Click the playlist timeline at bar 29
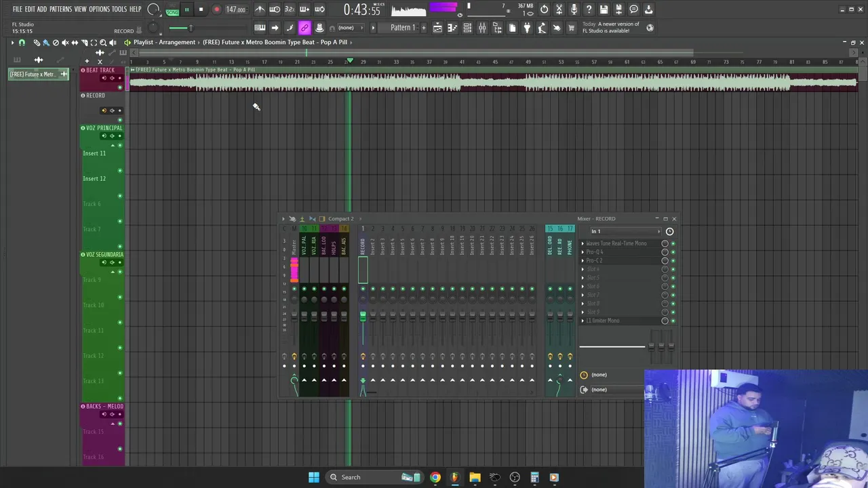The width and height of the screenshot is (868, 488). click(x=363, y=62)
